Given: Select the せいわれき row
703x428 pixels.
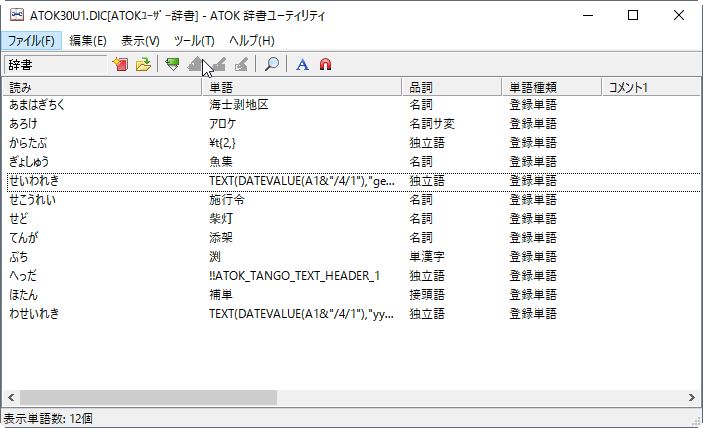Looking at the screenshot, I should [x=352, y=181].
